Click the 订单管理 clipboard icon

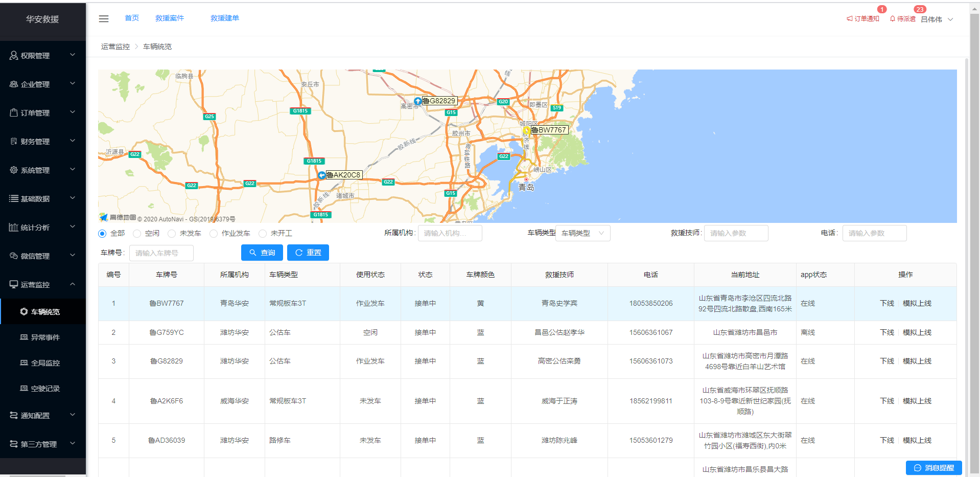(14, 112)
